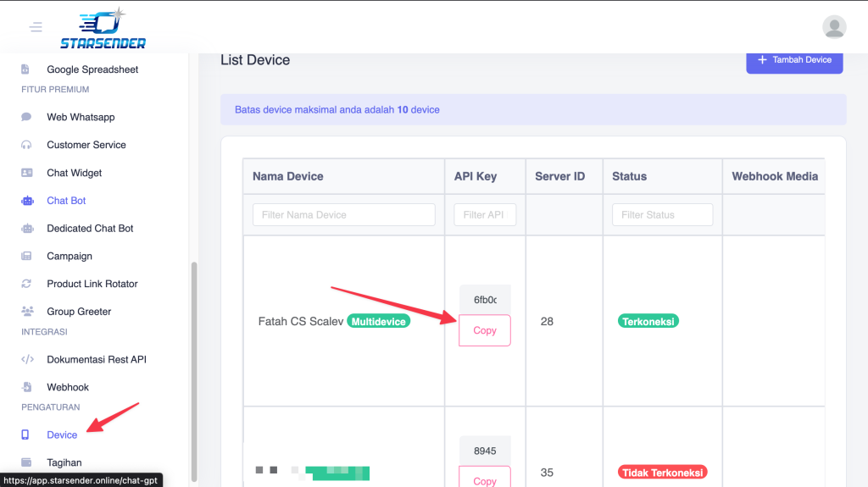
Task: Click the Product Link Rotator icon
Action: click(x=26, y=284)
